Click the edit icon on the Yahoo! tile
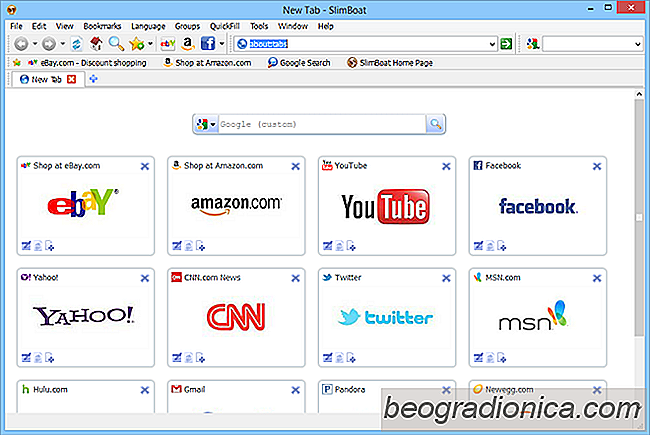 click(26, 357)
